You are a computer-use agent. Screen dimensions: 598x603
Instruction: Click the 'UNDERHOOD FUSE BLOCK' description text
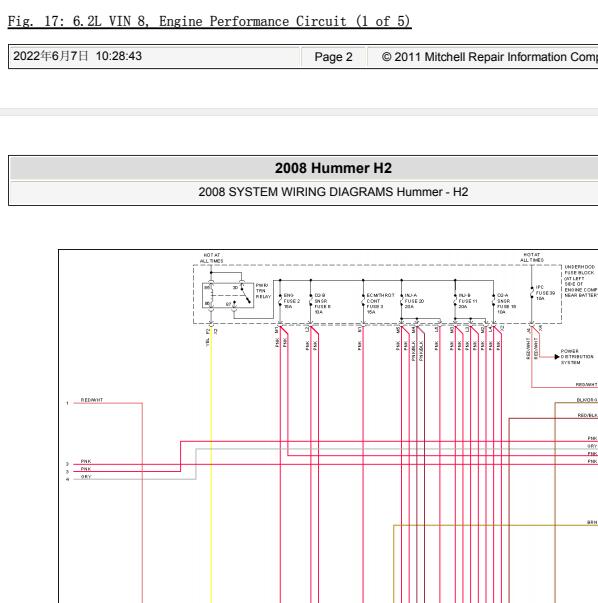(581, 281)
